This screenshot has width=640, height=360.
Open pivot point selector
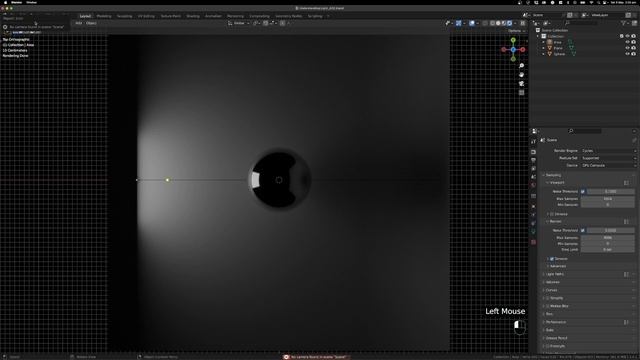coord(257,23)
